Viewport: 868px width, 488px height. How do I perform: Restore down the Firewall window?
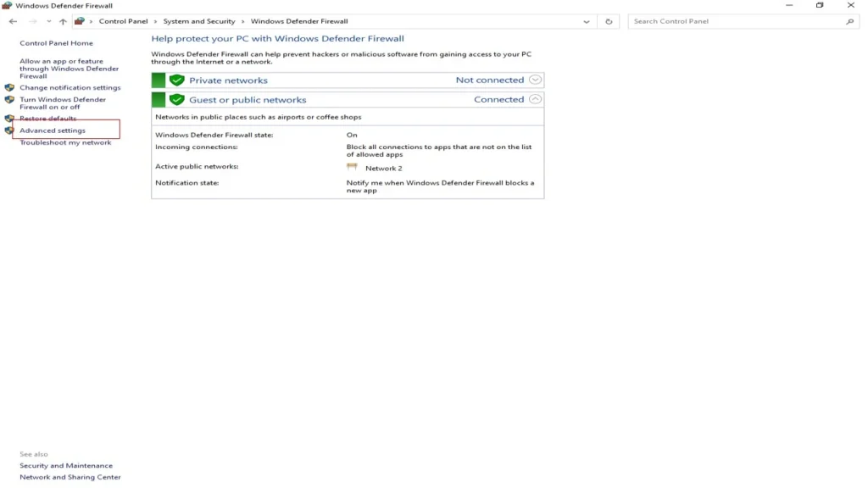(820, 6)
